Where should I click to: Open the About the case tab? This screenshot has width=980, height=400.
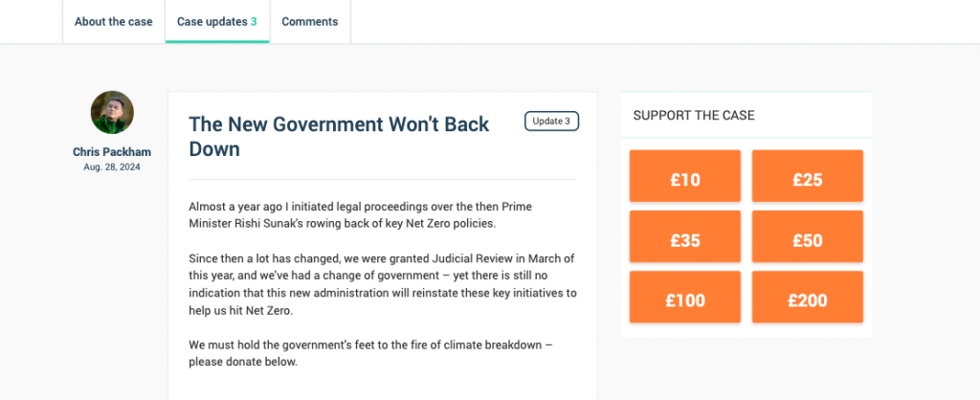tap(113, 22)
